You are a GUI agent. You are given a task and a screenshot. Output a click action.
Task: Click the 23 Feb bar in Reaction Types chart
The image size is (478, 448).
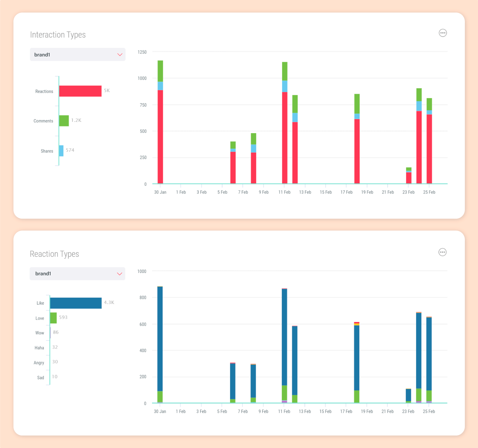click(408, 396)
